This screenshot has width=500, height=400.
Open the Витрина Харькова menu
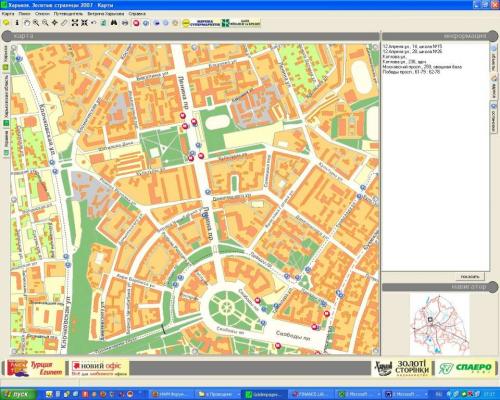106,14
